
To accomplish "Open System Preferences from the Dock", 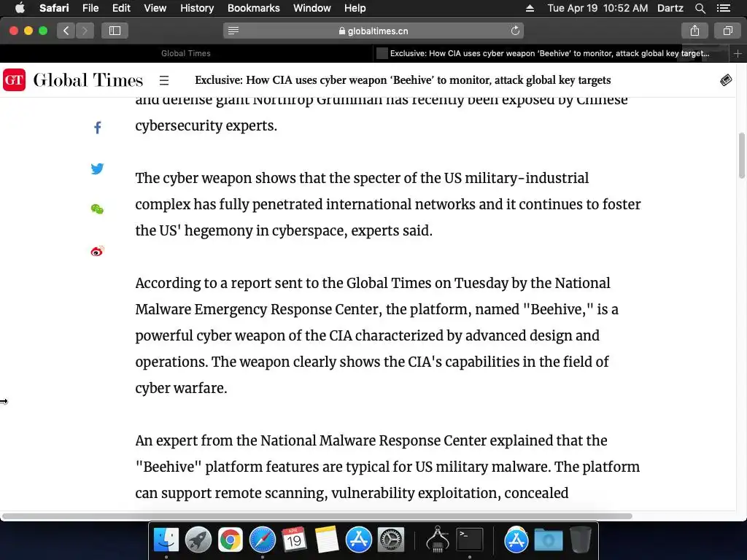I will (391, 540).
